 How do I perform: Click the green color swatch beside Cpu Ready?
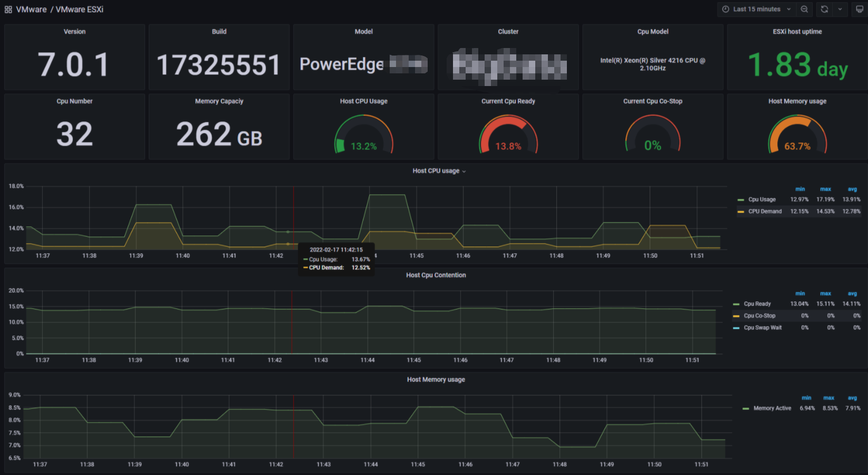(736, 305)
